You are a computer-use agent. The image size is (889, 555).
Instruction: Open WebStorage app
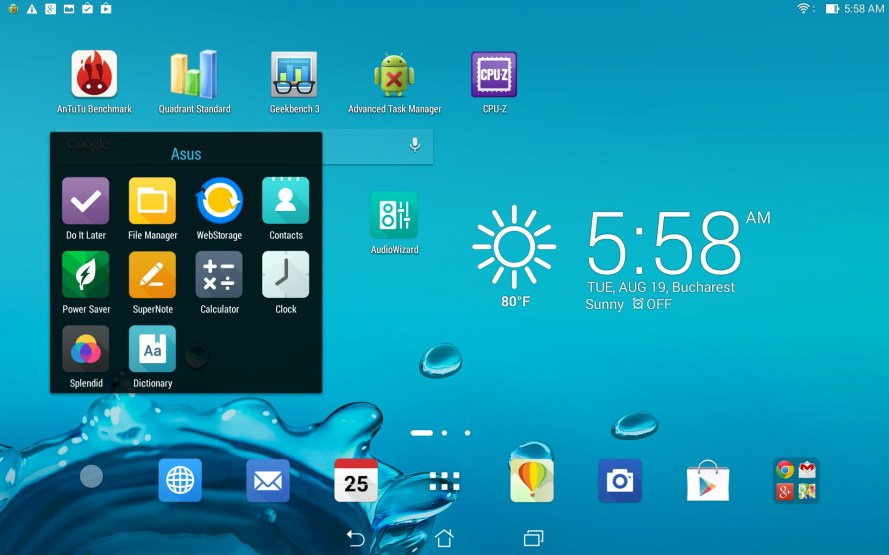tap(219, 201)
